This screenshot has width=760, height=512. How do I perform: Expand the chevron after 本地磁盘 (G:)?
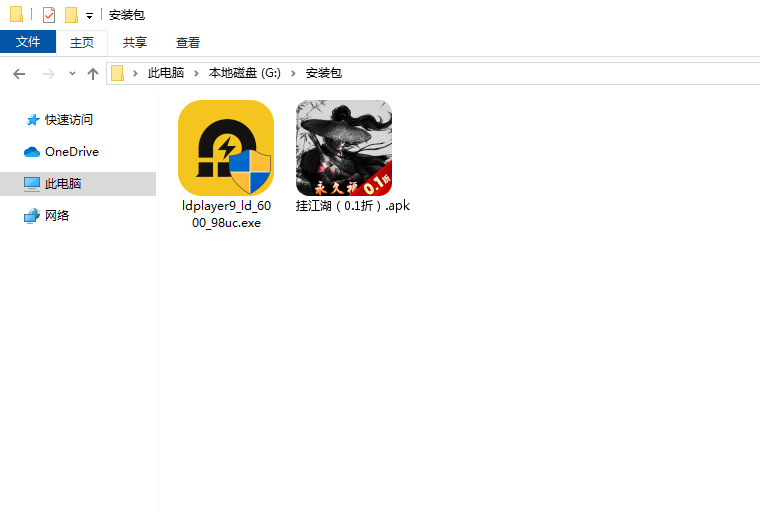coord(293,73)
